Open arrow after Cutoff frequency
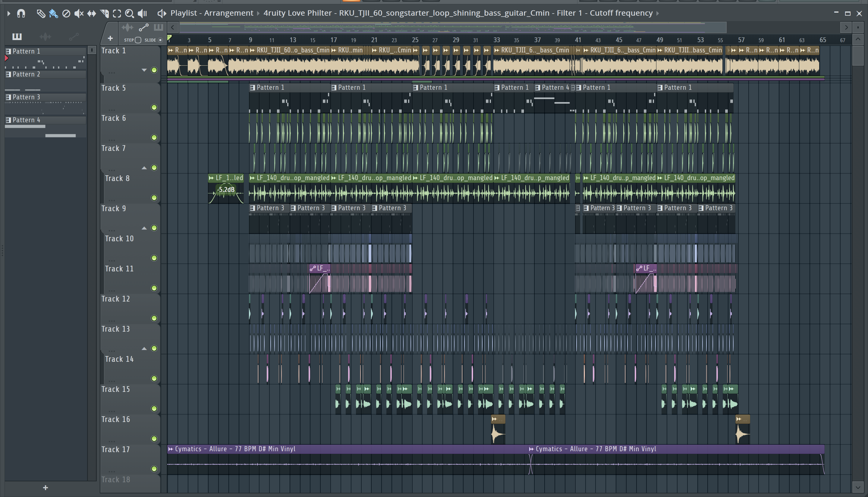The width and height of the screenshot is (868, 497). point(658,13)
